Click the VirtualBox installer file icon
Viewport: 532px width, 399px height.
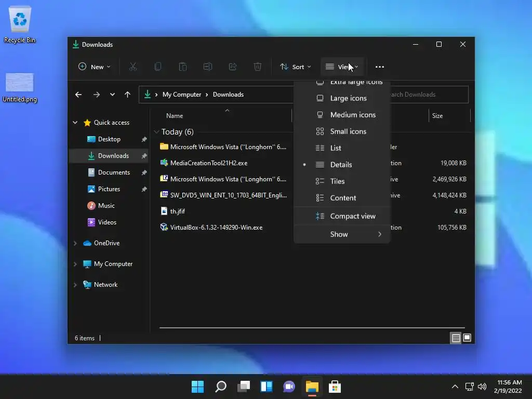point(164,228)
